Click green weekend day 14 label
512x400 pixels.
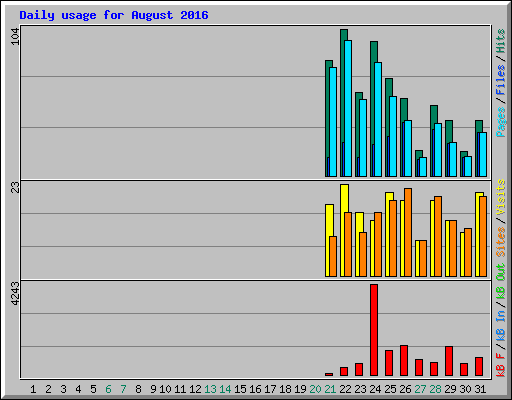(225, 389)
